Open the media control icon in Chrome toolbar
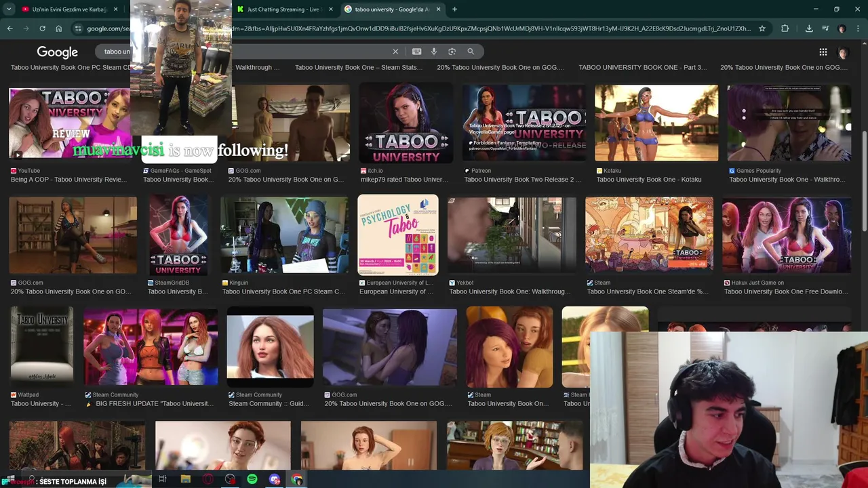This screenshot has width=868, height=488. tap(825, 28)
